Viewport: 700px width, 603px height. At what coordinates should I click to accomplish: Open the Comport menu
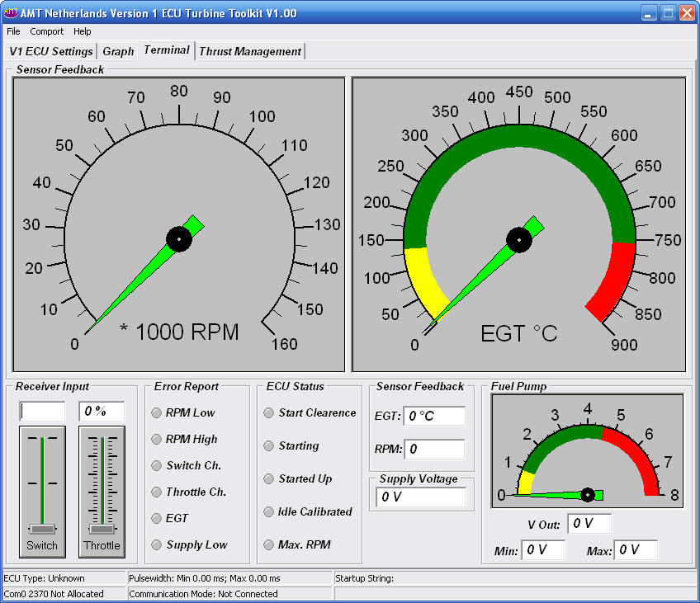tap(47, 31)
